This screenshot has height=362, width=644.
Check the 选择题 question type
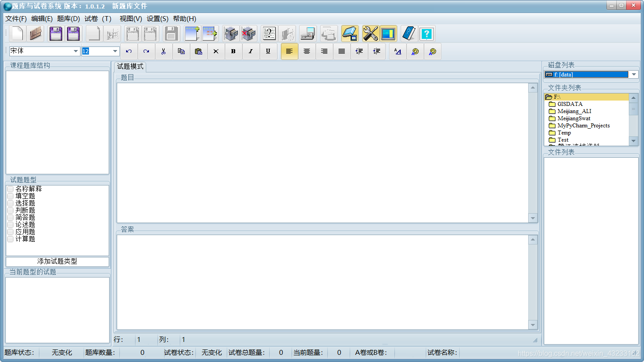[10, 203]
